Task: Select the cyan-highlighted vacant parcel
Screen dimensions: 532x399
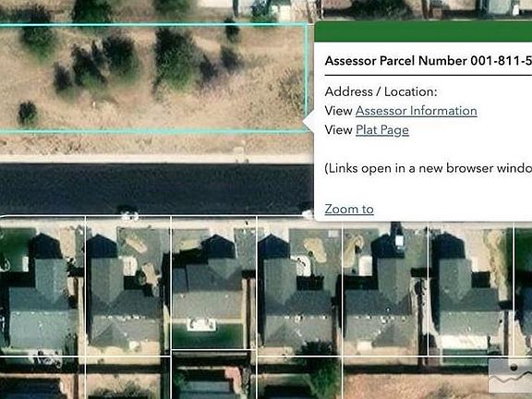Action: point(152,78)
